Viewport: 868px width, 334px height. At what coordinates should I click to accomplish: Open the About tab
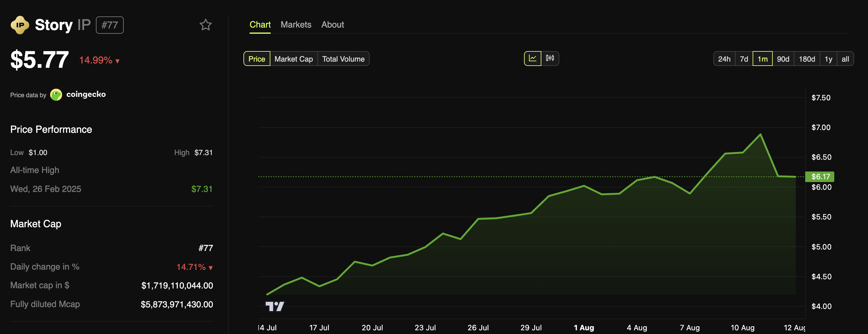click(x=332, y=24)
